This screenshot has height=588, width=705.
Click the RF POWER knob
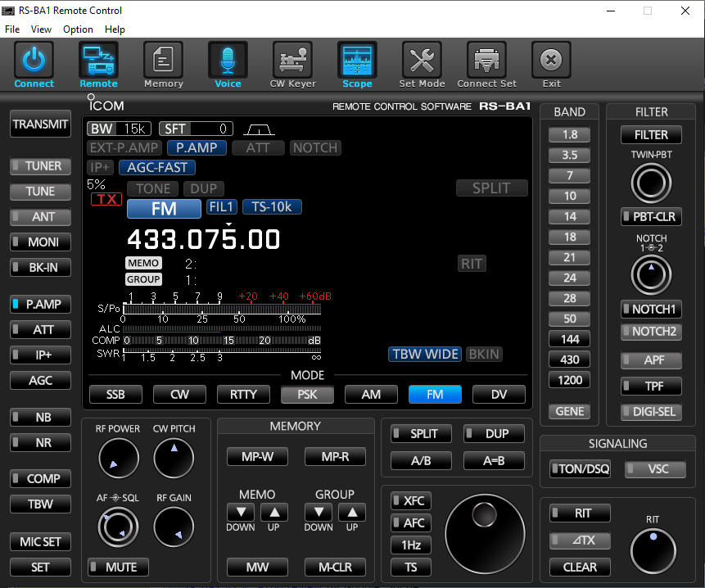[119, 459]
